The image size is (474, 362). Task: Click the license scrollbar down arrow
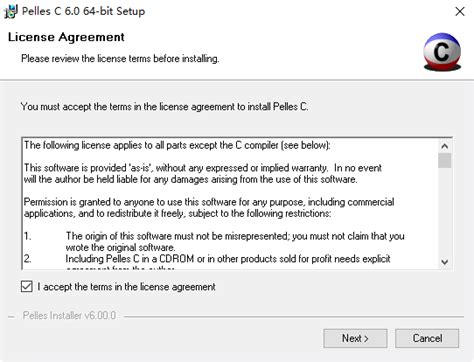tap(445, 262)
